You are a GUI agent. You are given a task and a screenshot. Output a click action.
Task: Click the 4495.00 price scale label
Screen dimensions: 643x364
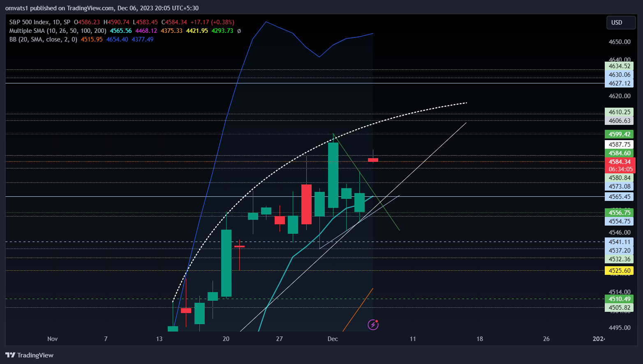(620, 328)
